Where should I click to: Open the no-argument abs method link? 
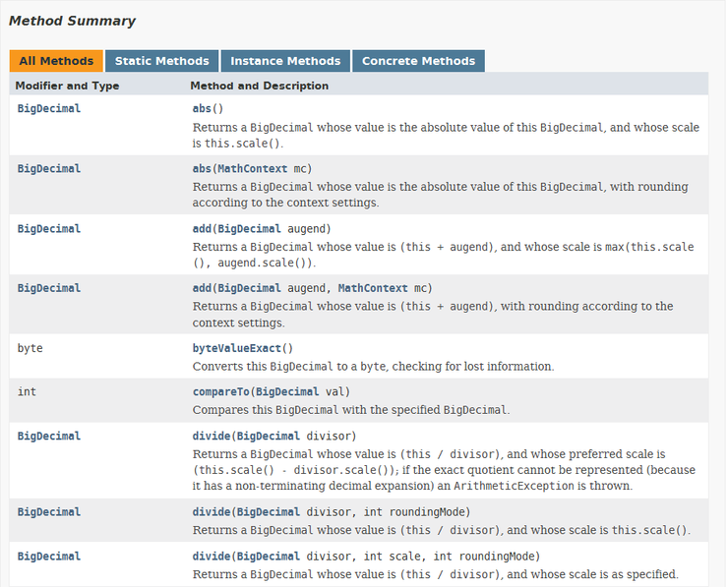click(x=203, y=109)
